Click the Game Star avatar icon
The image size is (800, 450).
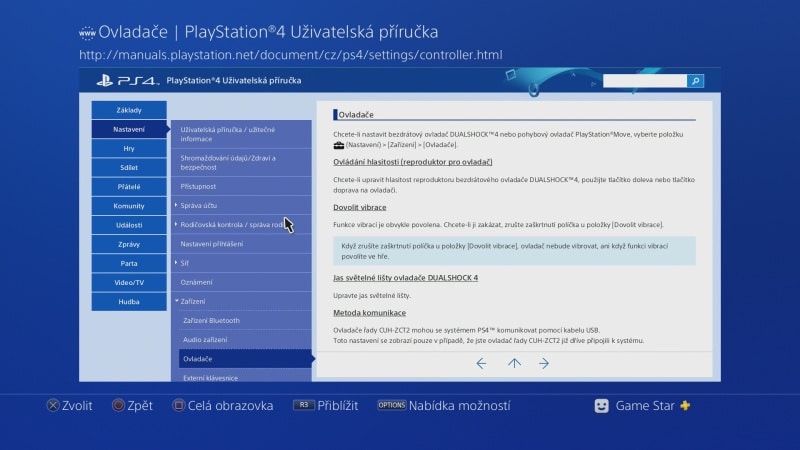tap(602, 406)
